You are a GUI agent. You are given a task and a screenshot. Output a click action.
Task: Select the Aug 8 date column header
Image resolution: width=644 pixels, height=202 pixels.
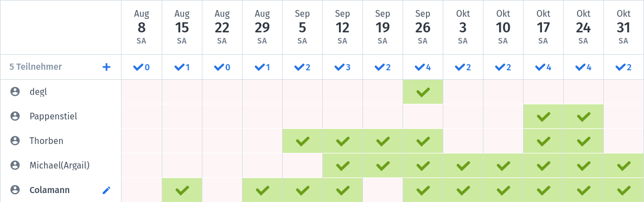click(142, 27)
